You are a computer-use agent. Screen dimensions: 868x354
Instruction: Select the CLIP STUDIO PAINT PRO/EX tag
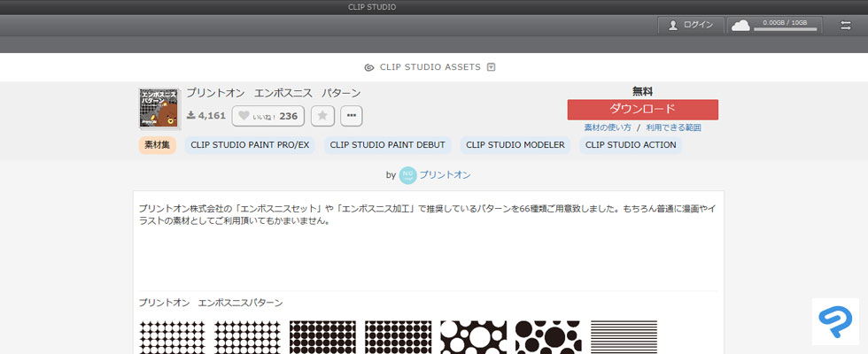pos(250,145)
